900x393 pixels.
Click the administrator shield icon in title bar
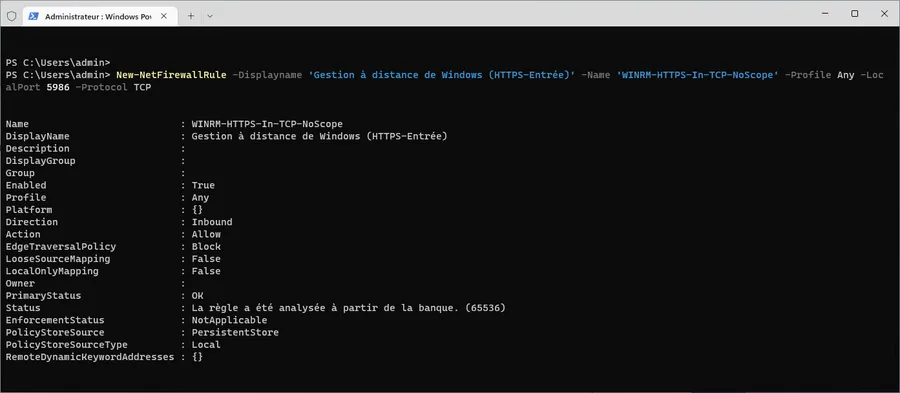click(11, 15)
